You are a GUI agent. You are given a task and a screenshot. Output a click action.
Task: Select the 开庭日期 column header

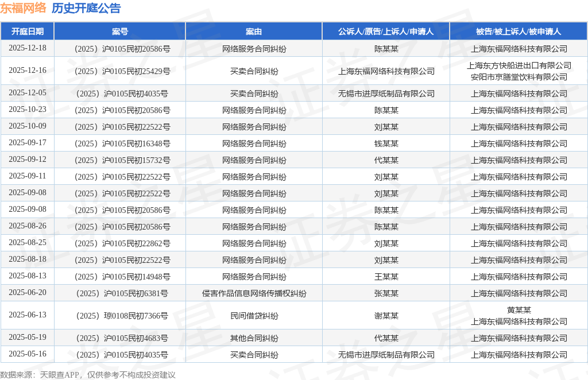(28, 32)
